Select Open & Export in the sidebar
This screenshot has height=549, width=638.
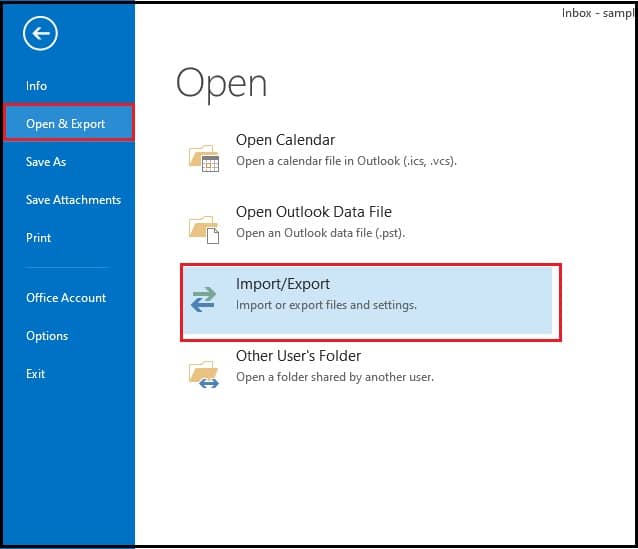pos(66,124)
